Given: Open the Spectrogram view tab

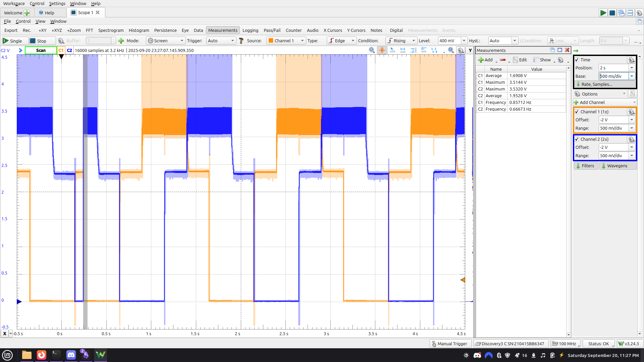Looking at the screenshot, I should pyautogui.click(x=111, y=30).
